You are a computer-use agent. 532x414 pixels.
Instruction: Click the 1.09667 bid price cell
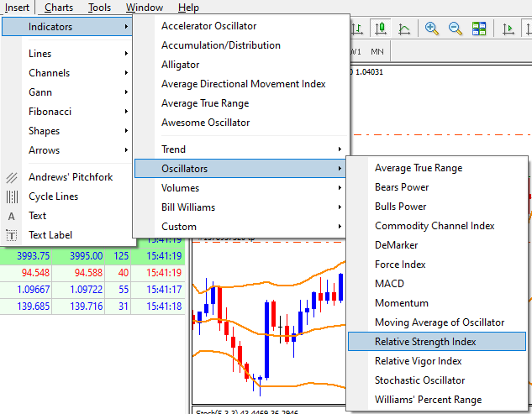[x=31, y=288]
